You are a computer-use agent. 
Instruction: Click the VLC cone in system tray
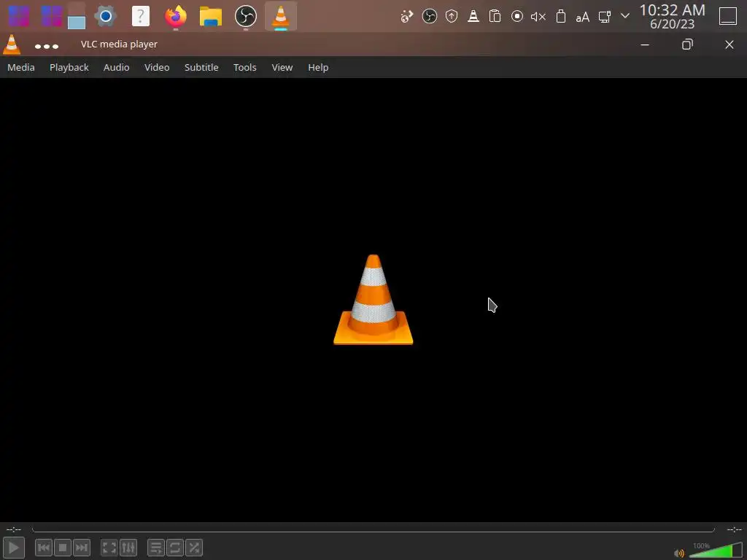pos(473,16)
